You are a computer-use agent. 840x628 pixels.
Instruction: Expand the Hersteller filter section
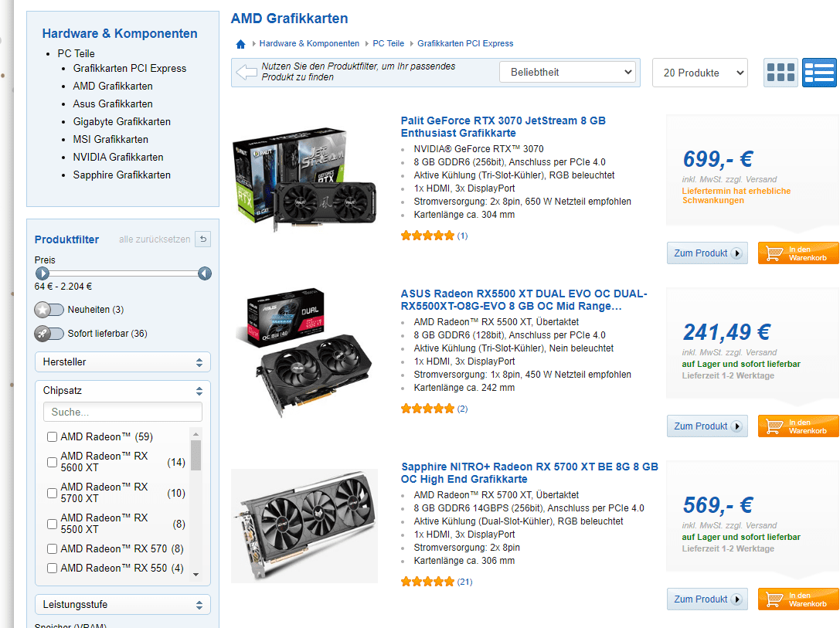coord(123,362)
